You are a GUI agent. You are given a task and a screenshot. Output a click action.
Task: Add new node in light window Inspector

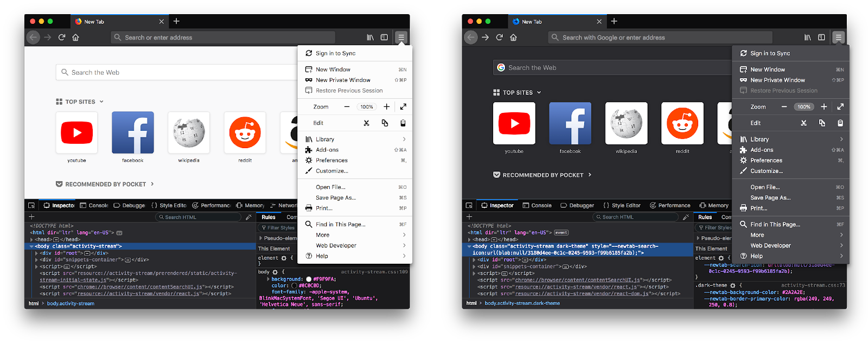31,217
